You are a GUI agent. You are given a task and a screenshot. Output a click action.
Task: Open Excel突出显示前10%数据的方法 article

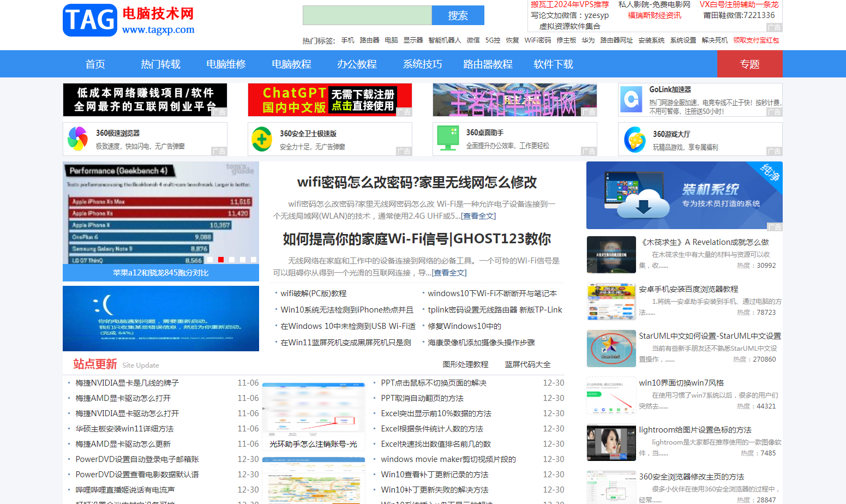pos(436,413)
